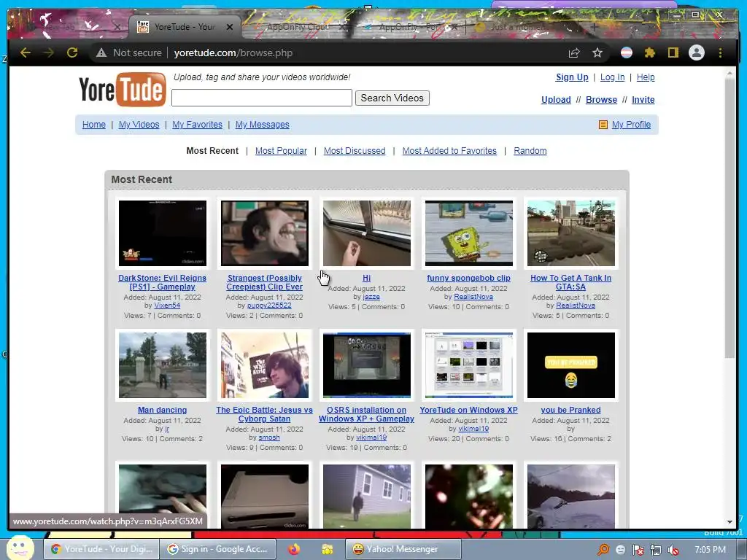This screenshot has width=747, height=560.
Task: Open the you be Pranked thumbnail
Action: 570,365
